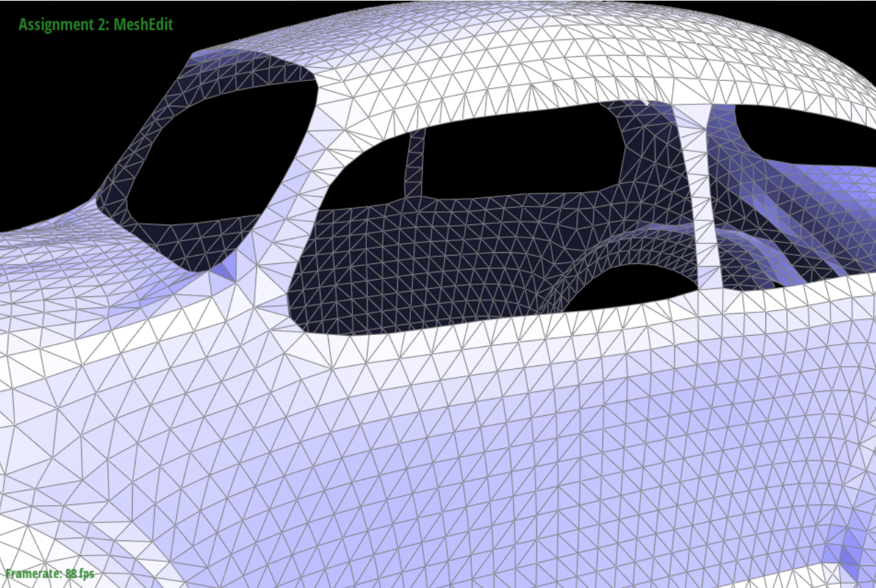Click the "Assignment 2: MeshEdit" title text
Screen dimensions: 876x588
95,25
